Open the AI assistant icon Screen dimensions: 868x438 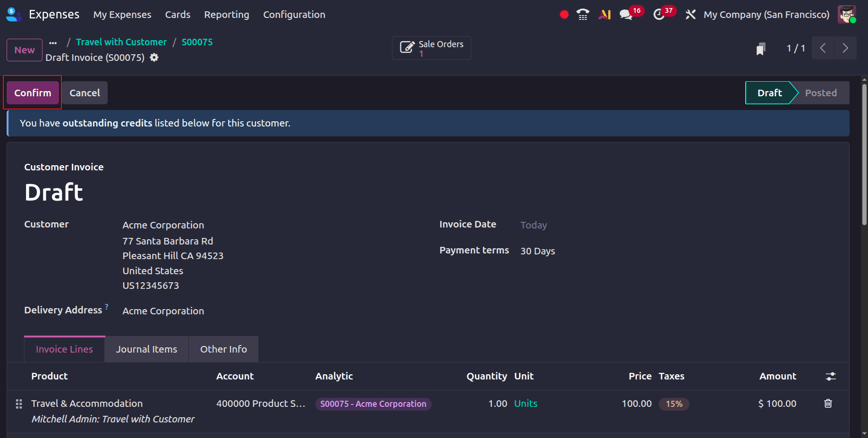coord(604,15)
